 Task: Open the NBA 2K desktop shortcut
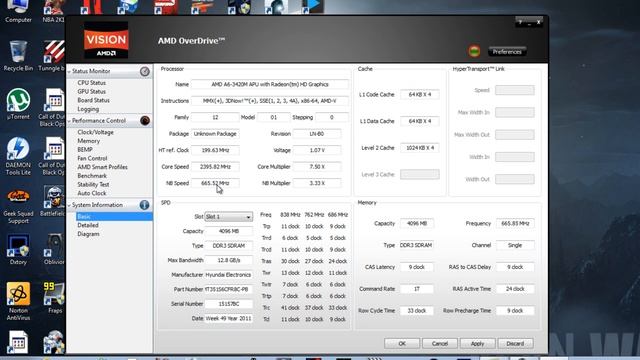coord(53,11)
